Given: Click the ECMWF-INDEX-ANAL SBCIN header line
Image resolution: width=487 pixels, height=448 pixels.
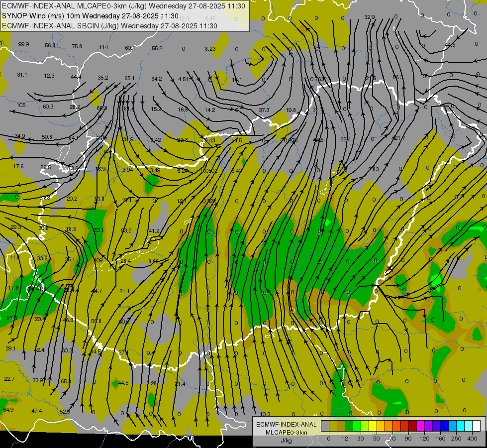Looking at the screenshot, I should click(109, 26).
